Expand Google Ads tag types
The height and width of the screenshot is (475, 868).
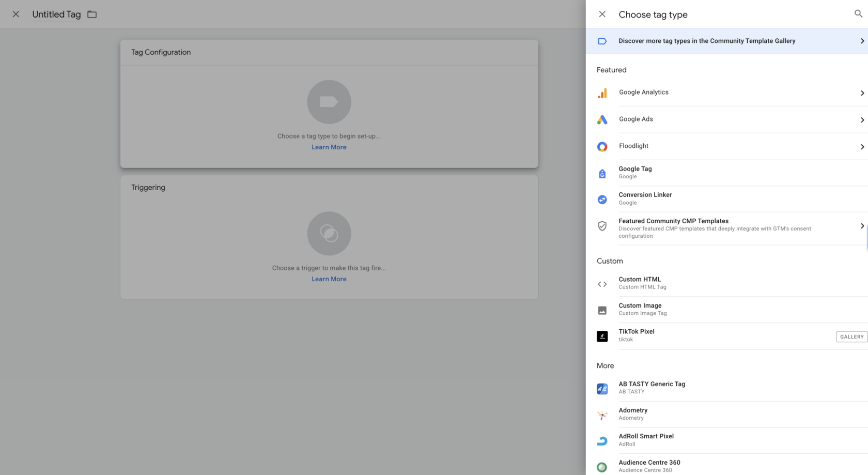click(862, 120)
